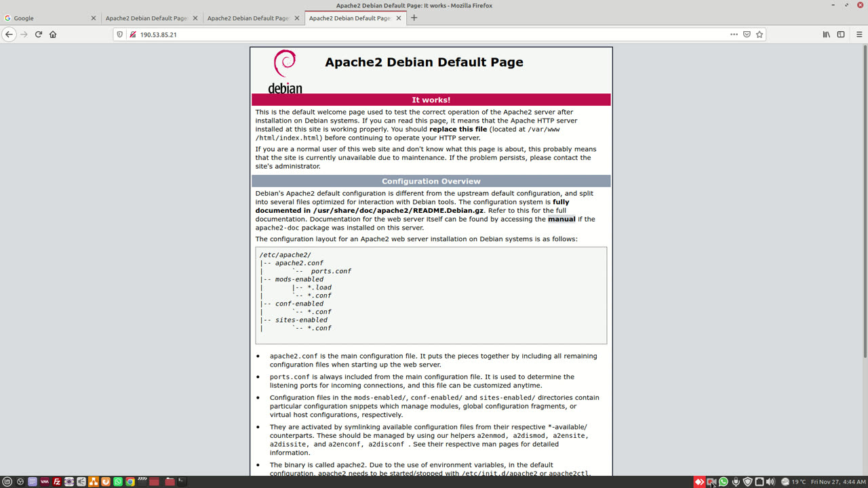Click the WhatsApp tray icon

tap(724, 482)
